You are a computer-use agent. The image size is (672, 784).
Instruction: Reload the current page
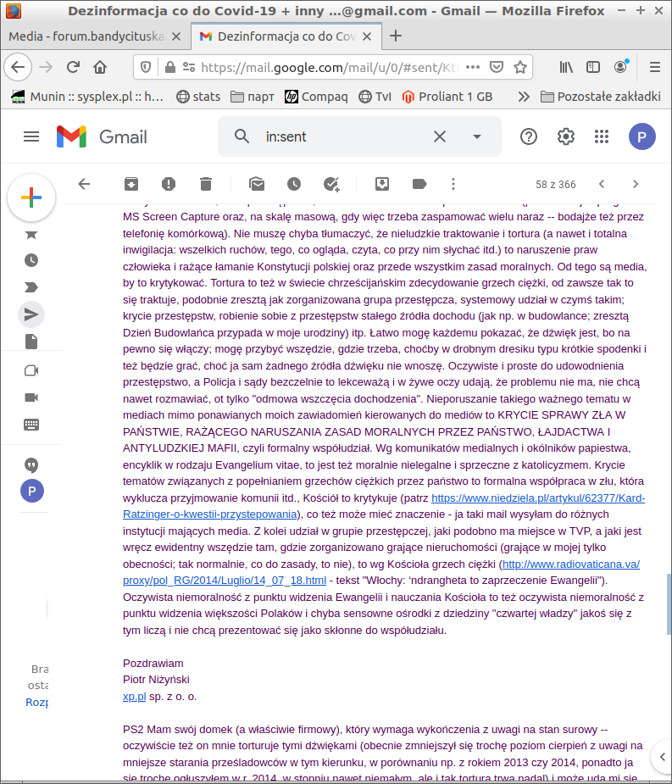click(73, 66)
